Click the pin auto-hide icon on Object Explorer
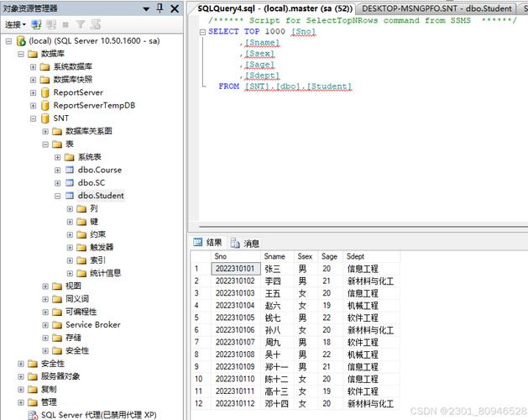 [x=159, y=8]
